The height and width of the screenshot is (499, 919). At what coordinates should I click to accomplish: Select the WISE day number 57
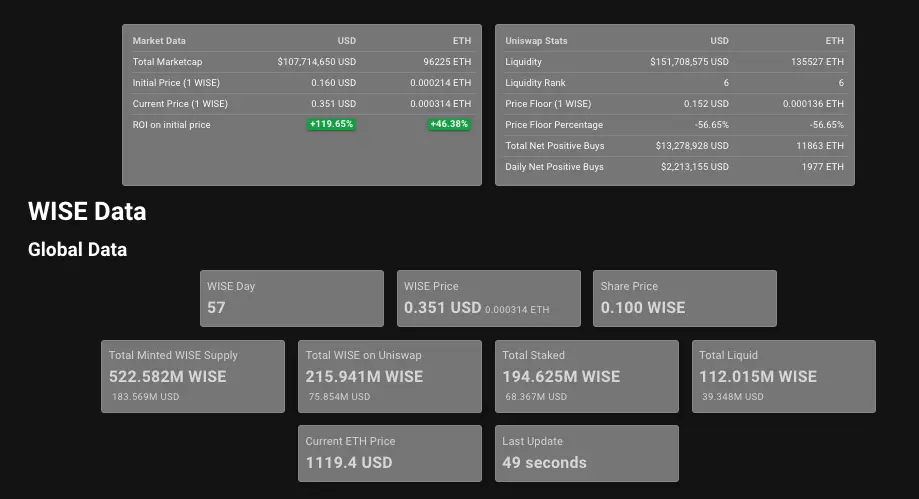216,308
